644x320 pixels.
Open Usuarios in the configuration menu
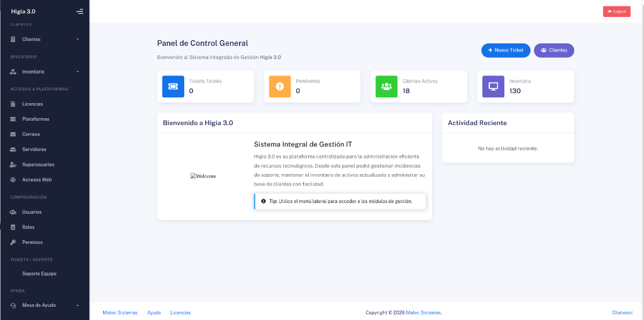coord(31,212)
